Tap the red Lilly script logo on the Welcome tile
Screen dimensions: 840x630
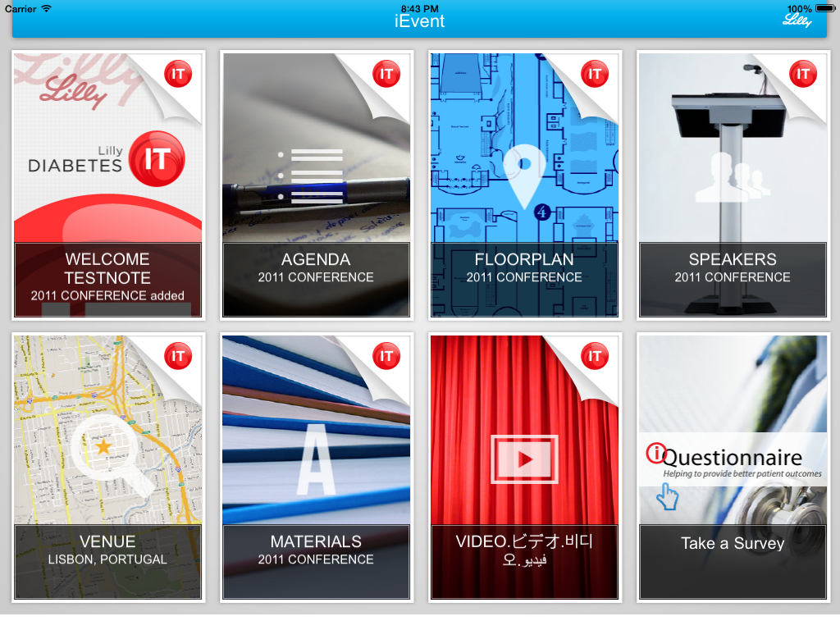click(x=73, y=92)
